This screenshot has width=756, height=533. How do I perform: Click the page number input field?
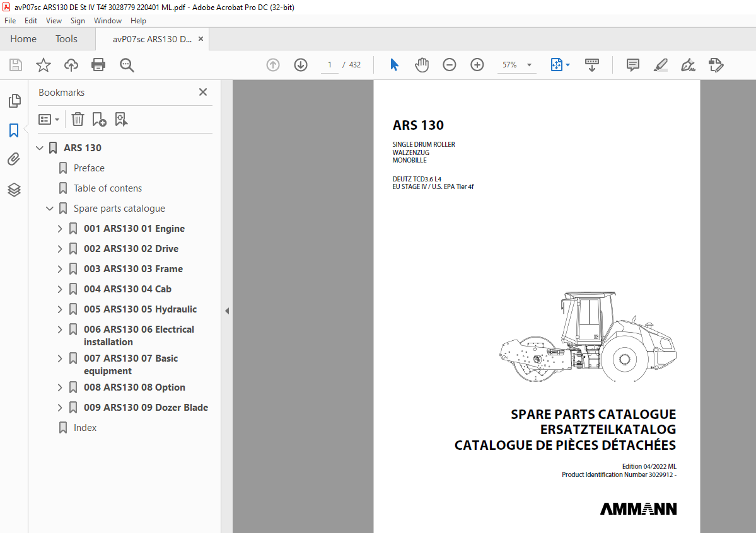[x=330, y=64]
